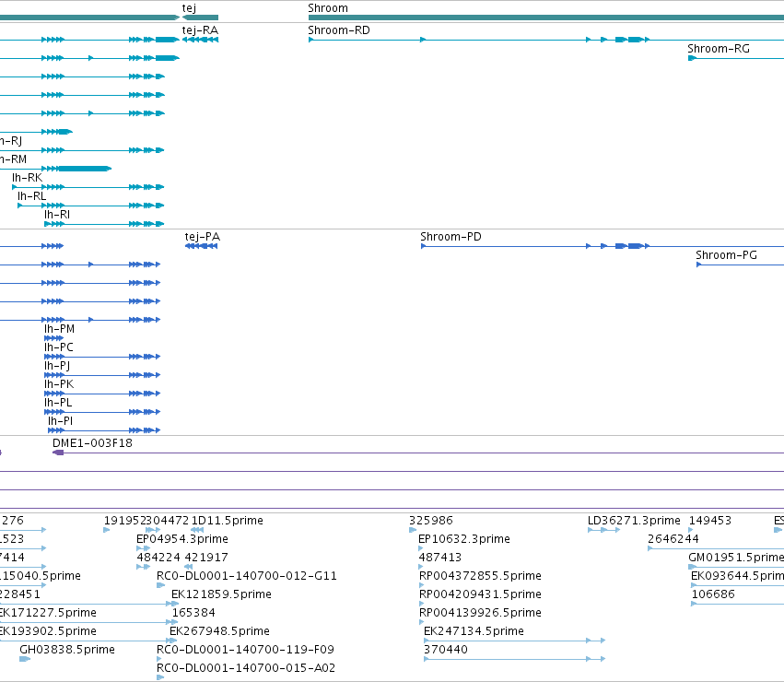The image size is (784, 682).
Task: Select RC0-DL0001-140700-012-G11 label
Action: click(247, 576)
